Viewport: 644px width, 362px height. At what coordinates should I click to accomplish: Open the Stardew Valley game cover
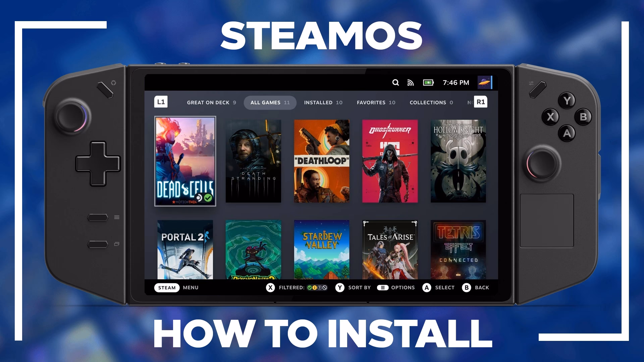322,250
